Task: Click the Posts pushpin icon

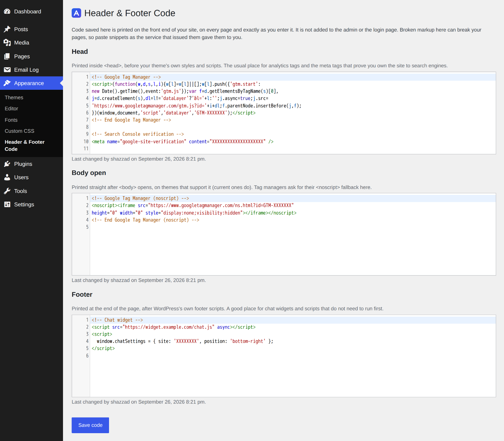Action: point(7,29)
